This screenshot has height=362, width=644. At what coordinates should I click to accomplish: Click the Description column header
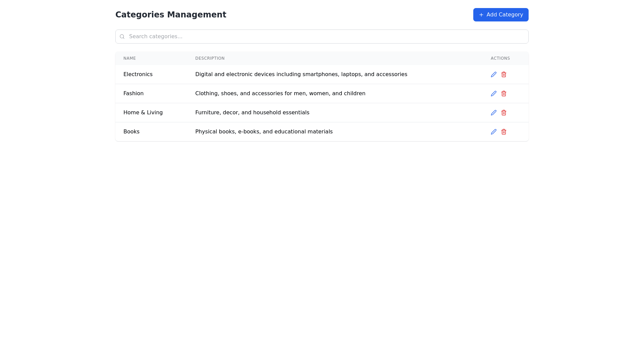(x=210, y=58)
